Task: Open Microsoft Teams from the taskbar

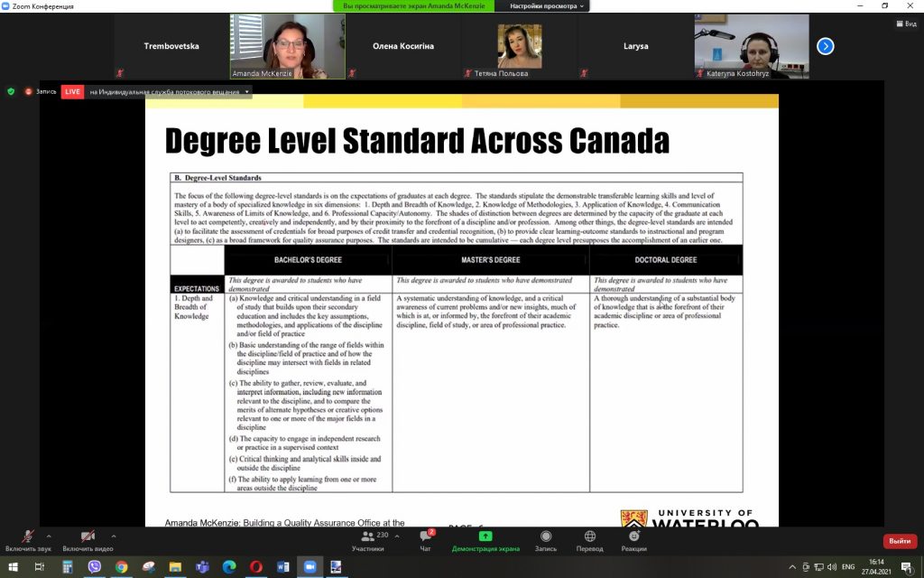Action: [202, 567]
